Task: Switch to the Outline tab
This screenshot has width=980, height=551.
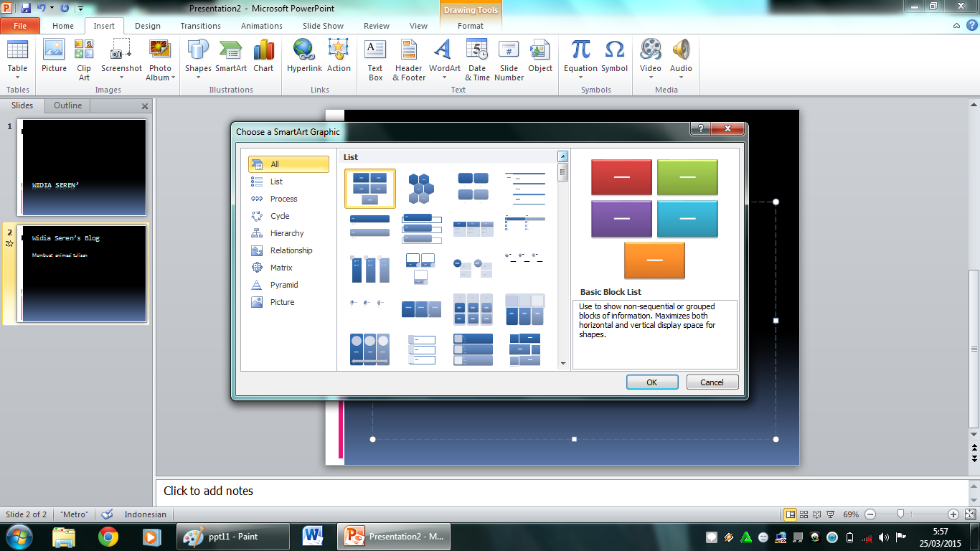Action: click(x=67, y=105)
